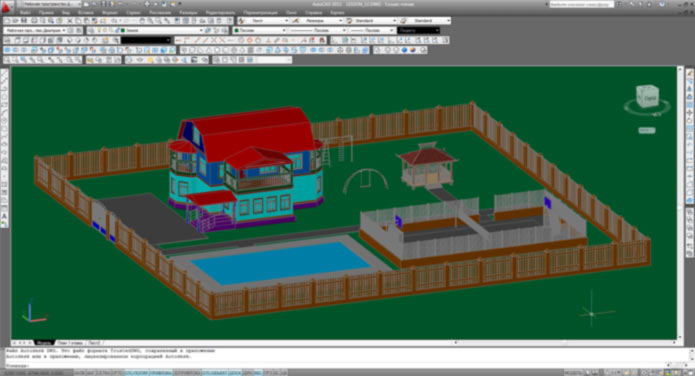
Task: Open the Рисование menu
Action: pyautogui.click(x=160, y=13)
